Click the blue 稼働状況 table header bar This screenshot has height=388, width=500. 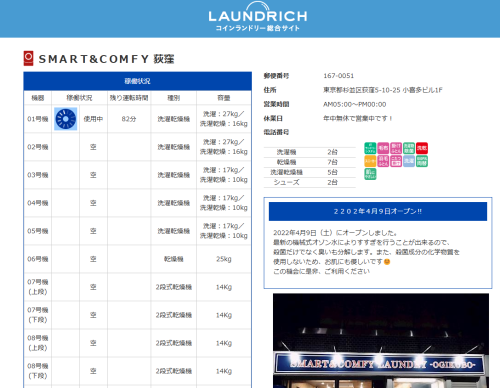tap(138, 81)
